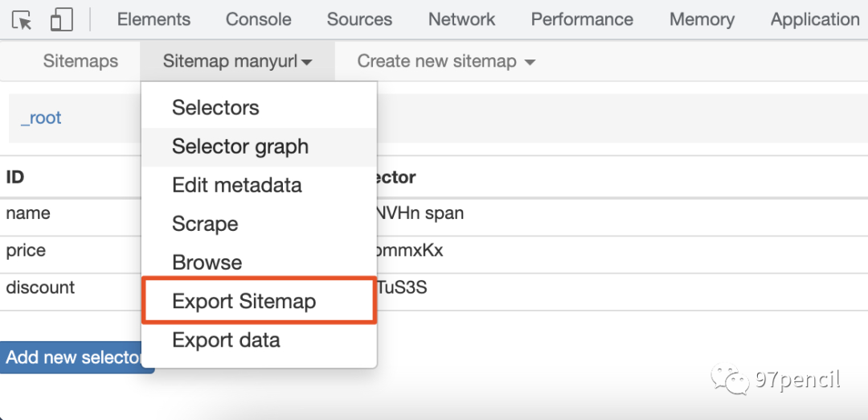Toggle the device toolbar icon
This screenshot has width=868, height=420.
62,20
